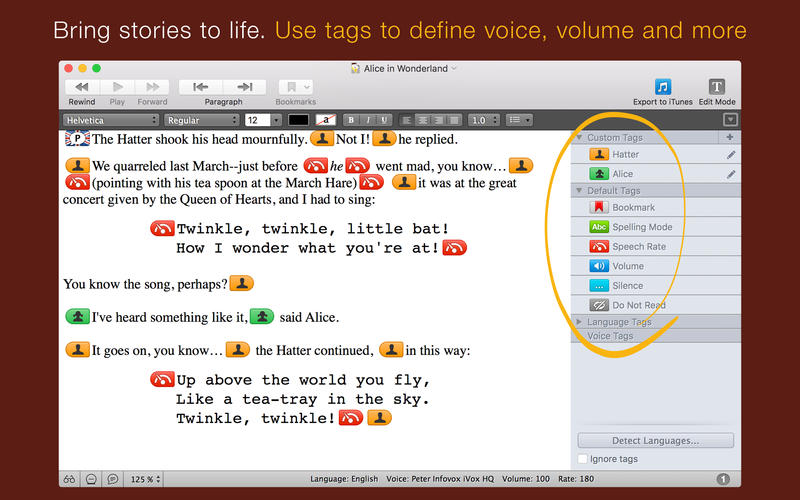Image resolution: width=800 pixels, height=500 pixels.
Task: Open the Bookmarks toolbar dropdown
Action: pos(295,87)
